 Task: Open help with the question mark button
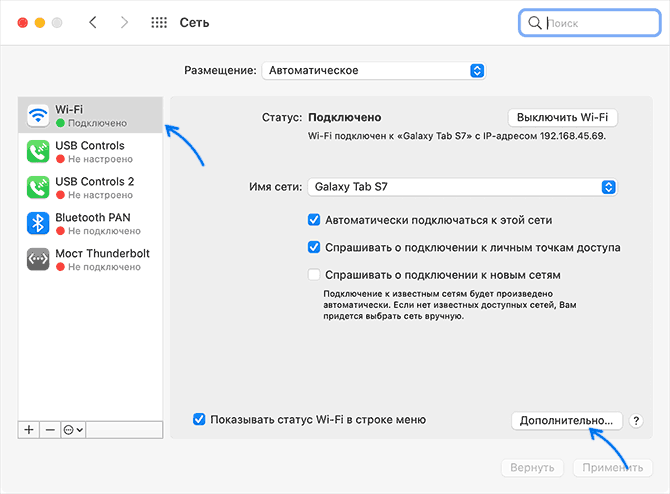pos(636,420)
